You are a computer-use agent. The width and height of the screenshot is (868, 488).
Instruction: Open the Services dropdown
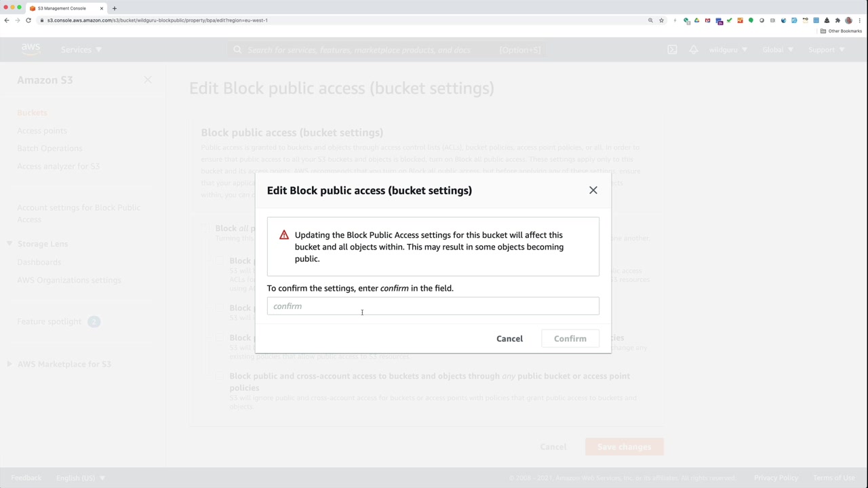(81, 49)
